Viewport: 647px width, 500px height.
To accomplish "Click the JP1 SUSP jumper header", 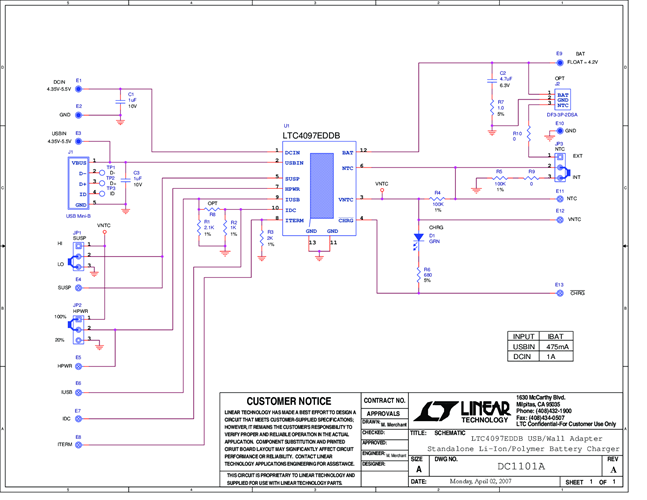I will tap(77, 254).
